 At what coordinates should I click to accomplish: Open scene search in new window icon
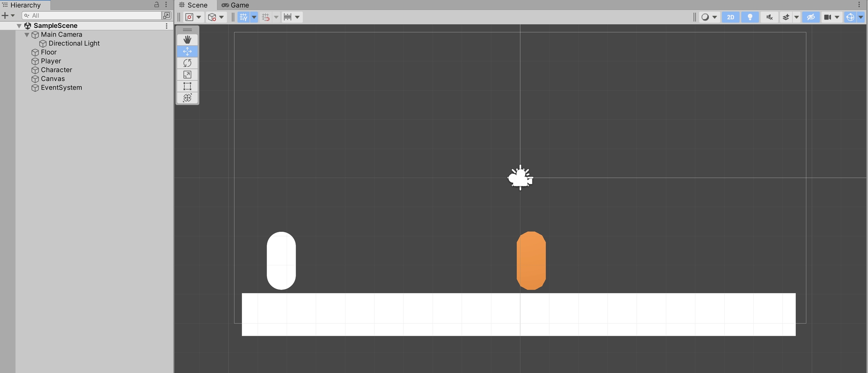click(x=166, y=15)
